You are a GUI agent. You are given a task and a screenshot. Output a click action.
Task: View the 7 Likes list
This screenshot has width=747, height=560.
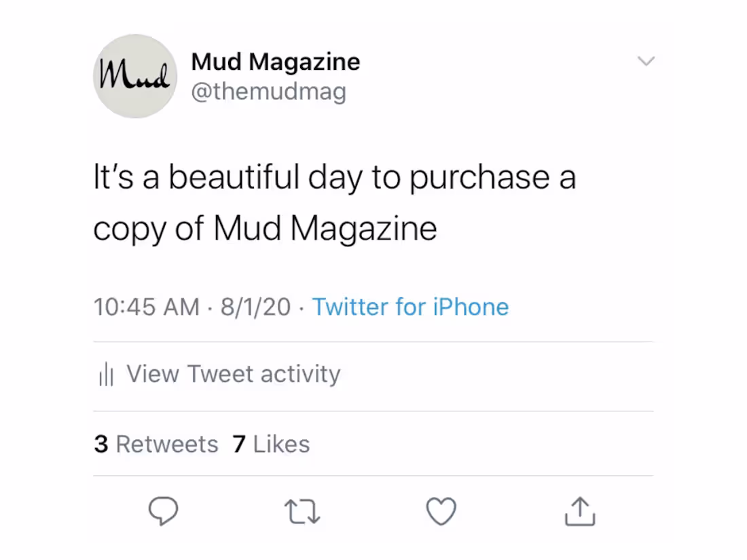tap(271, 444)
